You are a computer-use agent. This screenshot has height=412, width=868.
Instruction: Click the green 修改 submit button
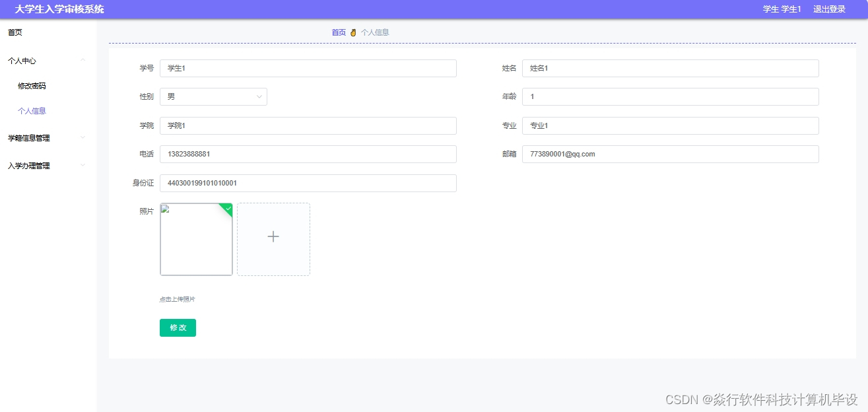177,327
